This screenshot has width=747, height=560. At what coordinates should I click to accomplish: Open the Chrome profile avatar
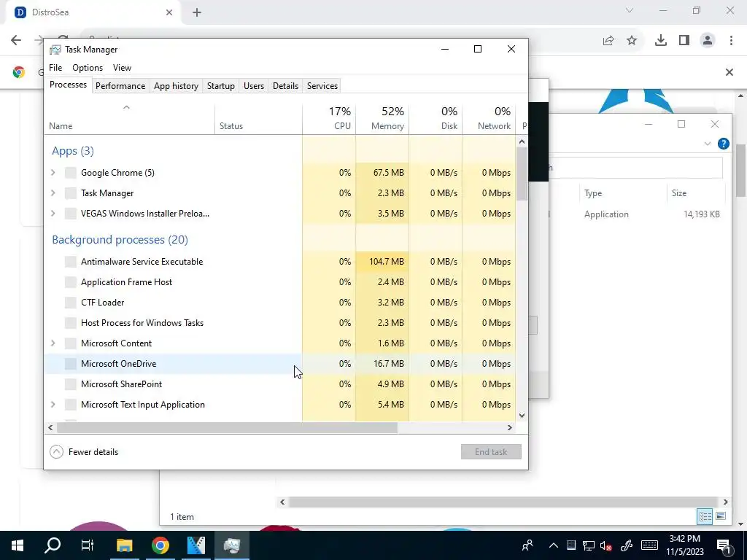pyautogui.click(x=708, y=41)
